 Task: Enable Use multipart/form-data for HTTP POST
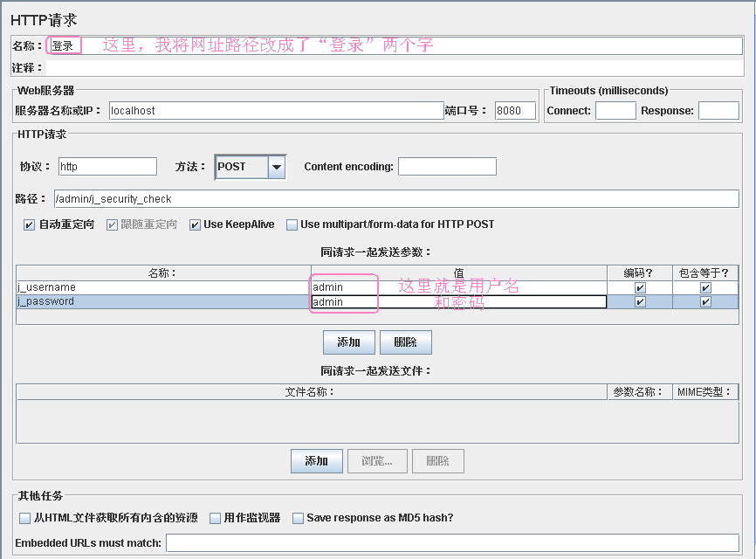(292, 224)
